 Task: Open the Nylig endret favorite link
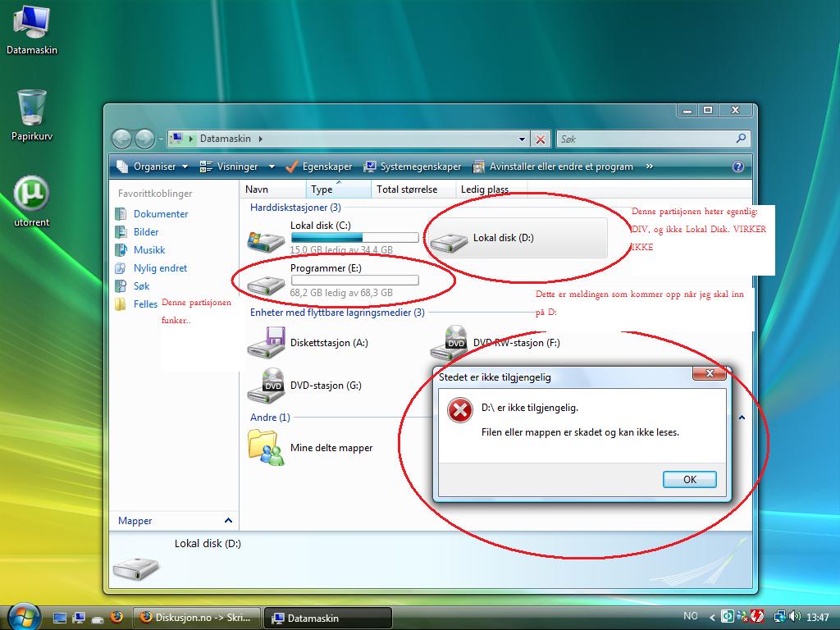pos(160,268)
